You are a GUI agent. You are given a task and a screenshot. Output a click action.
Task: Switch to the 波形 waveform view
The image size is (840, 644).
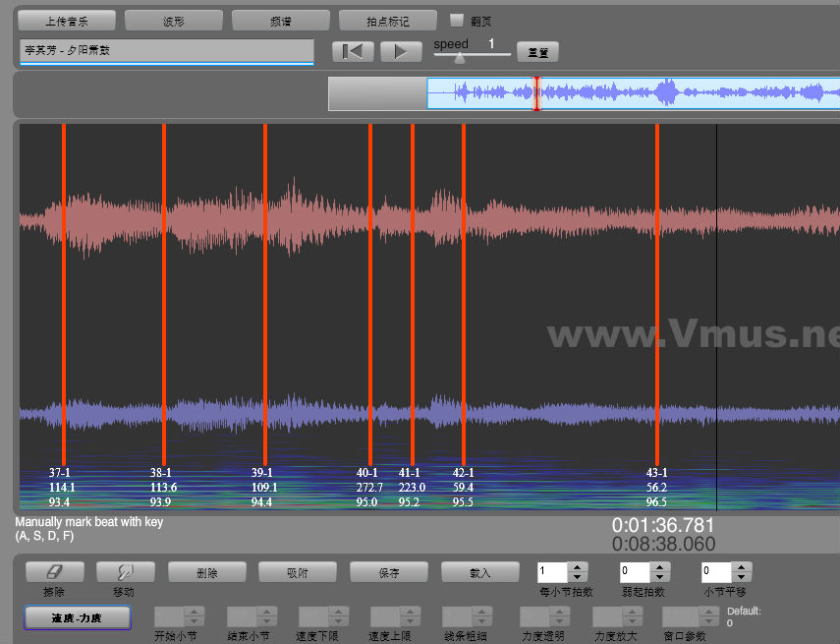[174, 21]
